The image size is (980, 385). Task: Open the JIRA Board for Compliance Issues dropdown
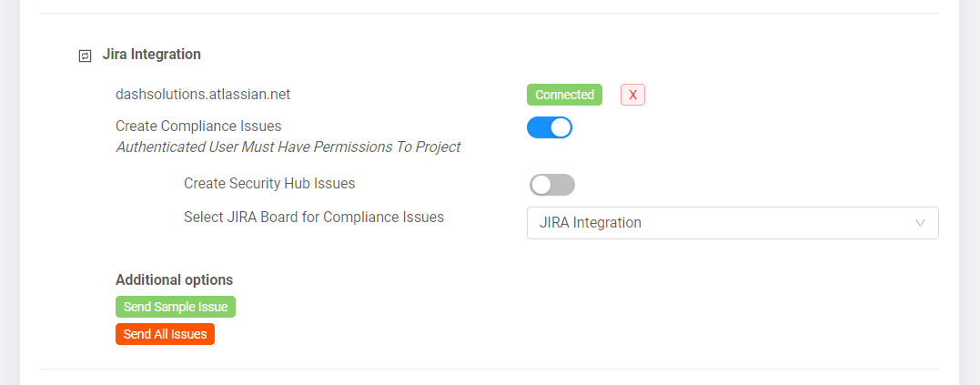click(732, 223)
